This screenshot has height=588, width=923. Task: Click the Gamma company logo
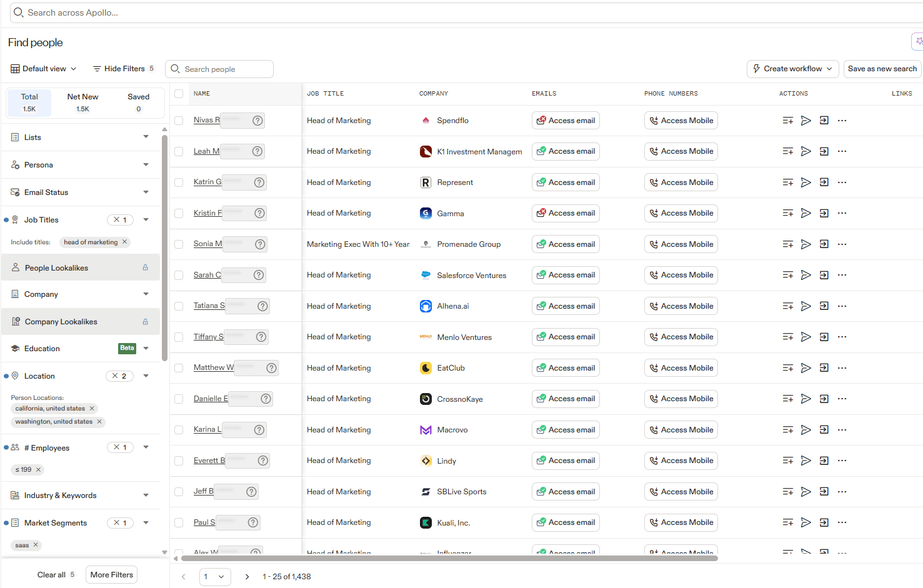(426, 213)
